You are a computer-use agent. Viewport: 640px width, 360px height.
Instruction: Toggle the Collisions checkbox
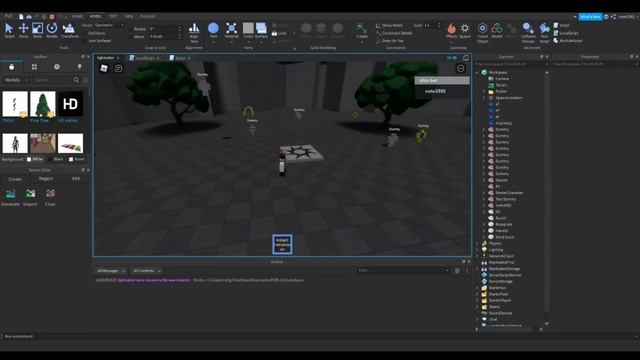85,33
